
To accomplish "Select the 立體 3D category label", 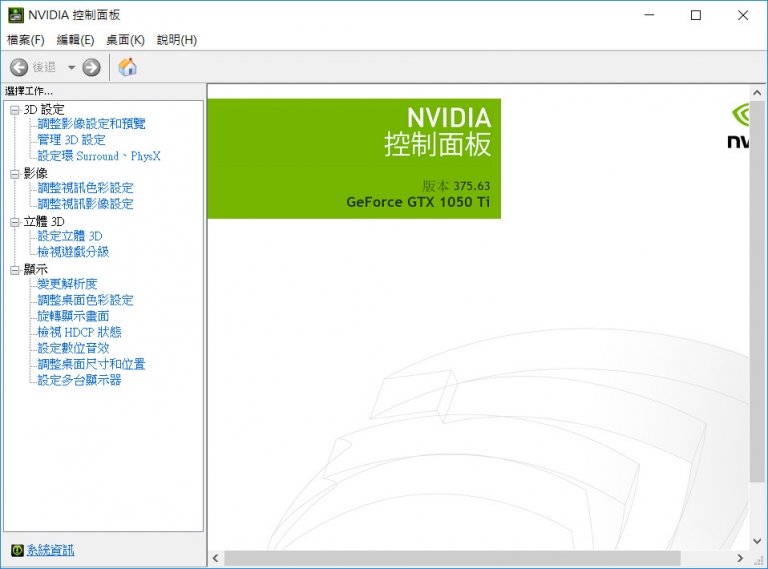I will [x=44, y=222].
